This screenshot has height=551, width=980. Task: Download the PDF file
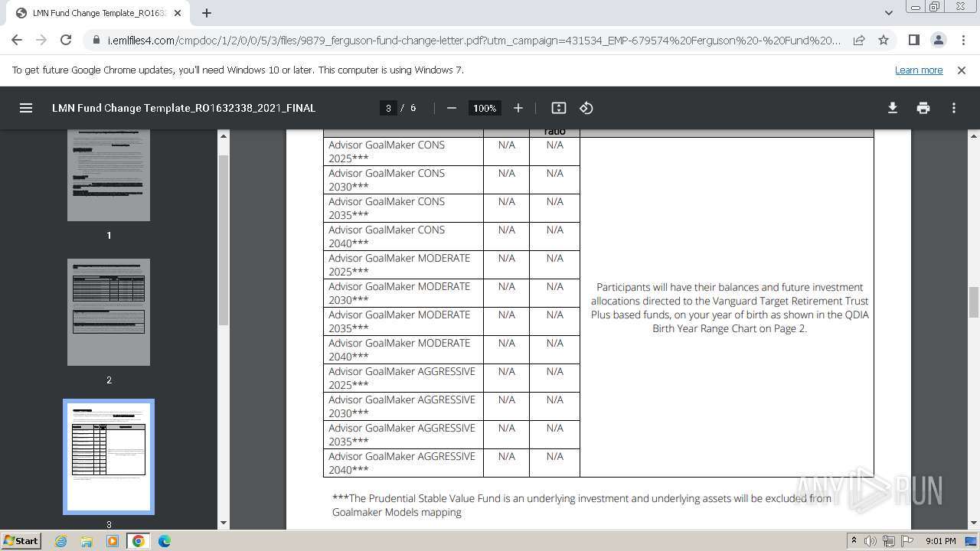pos(893,108)
